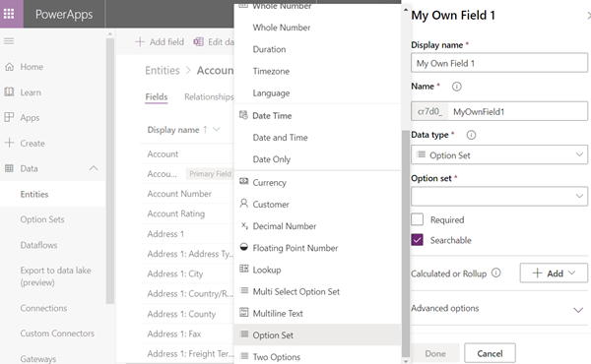This screenshot has width=591, height=364.
Task: Open the PowerApps app launcher waffle icon
Action: coord(9,14)
